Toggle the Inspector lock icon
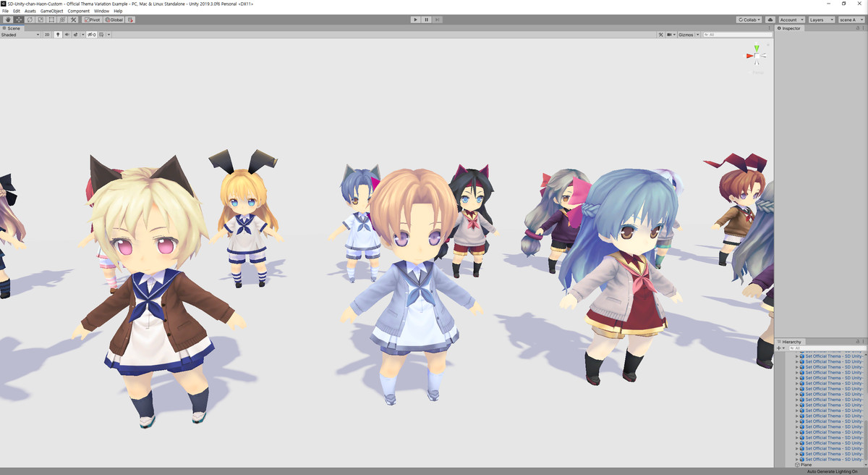Screen dimensions: 868x475 coord(857,28)
